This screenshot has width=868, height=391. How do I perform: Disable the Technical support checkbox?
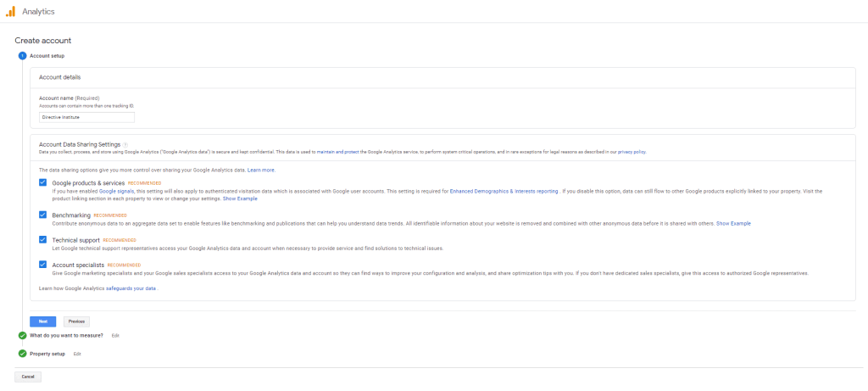[42, 240]
